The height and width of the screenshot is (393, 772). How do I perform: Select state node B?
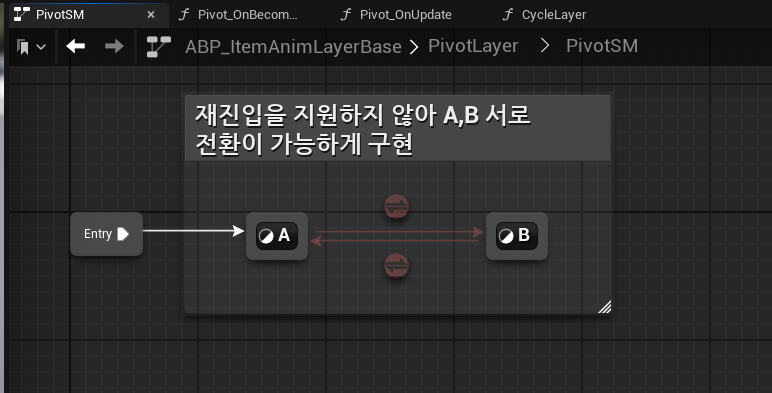pos(516,236)
